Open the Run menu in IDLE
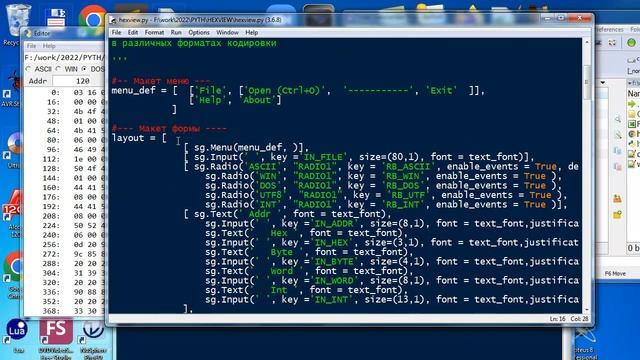The height and width of the screenshot is (360, 640). (x=176, y=33)
